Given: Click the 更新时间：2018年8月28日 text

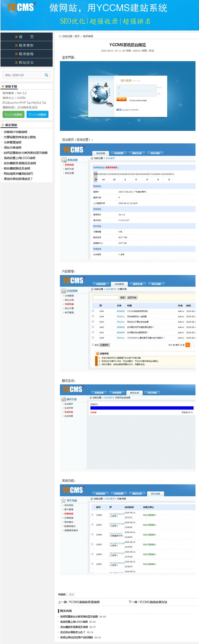Looking at the screenshot, I should click(20, 107).
